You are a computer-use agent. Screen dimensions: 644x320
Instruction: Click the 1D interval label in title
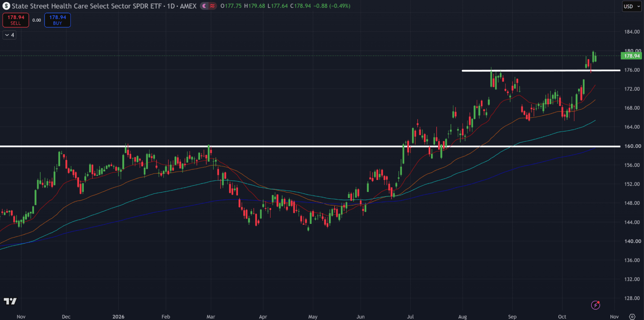171,6
